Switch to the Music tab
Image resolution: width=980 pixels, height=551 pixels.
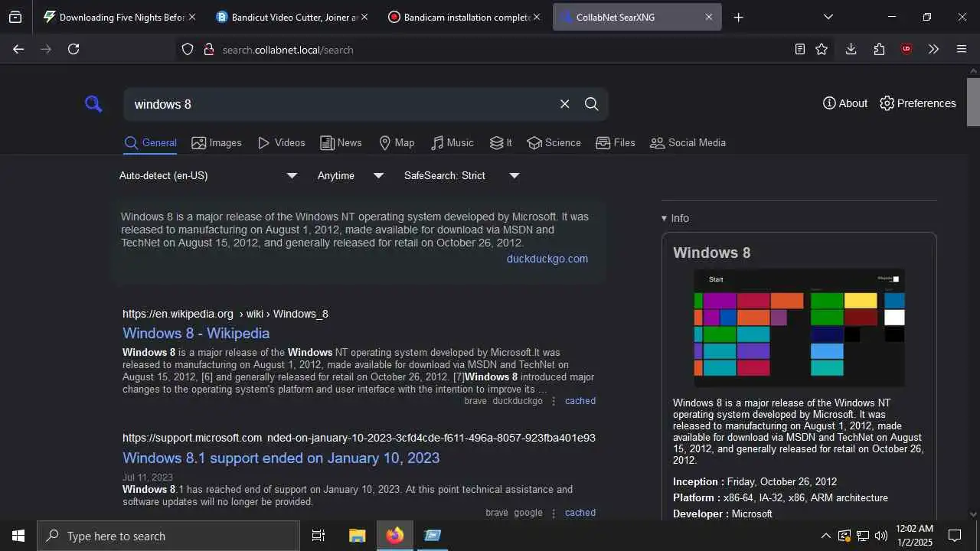tap(452, 143)
